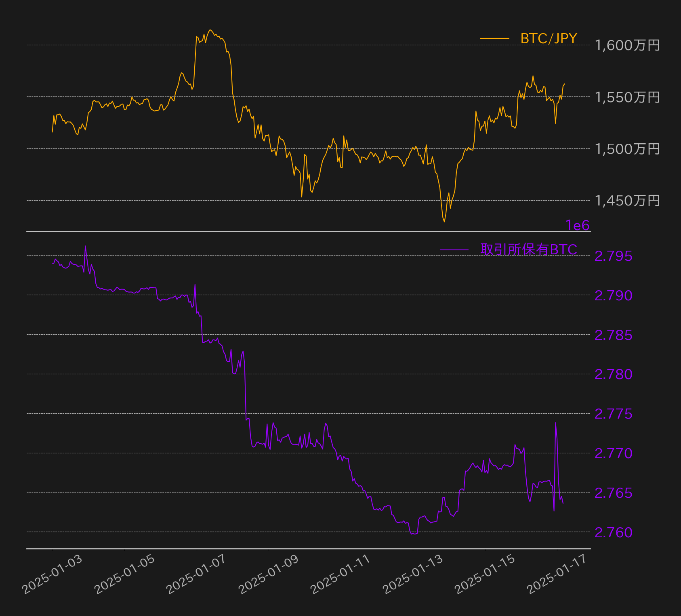Viewport: 681px width, 616px height.
Task: Click the 1,600万円 y-axis label
Action: (627, 45)
